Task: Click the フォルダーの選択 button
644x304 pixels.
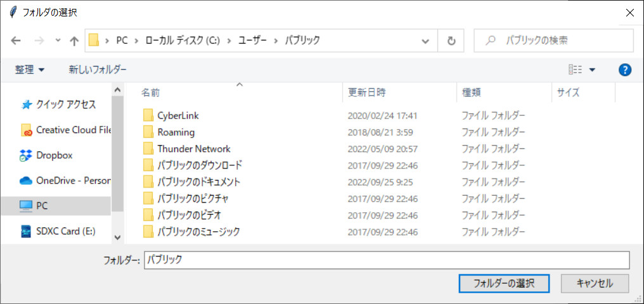Action: pos(504,283)
